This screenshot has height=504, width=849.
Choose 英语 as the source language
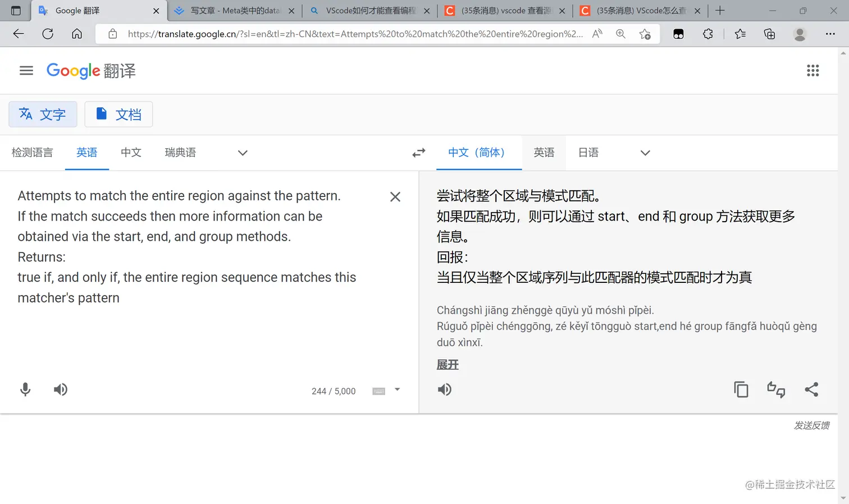pyautogui.click(x=87, y=153)
